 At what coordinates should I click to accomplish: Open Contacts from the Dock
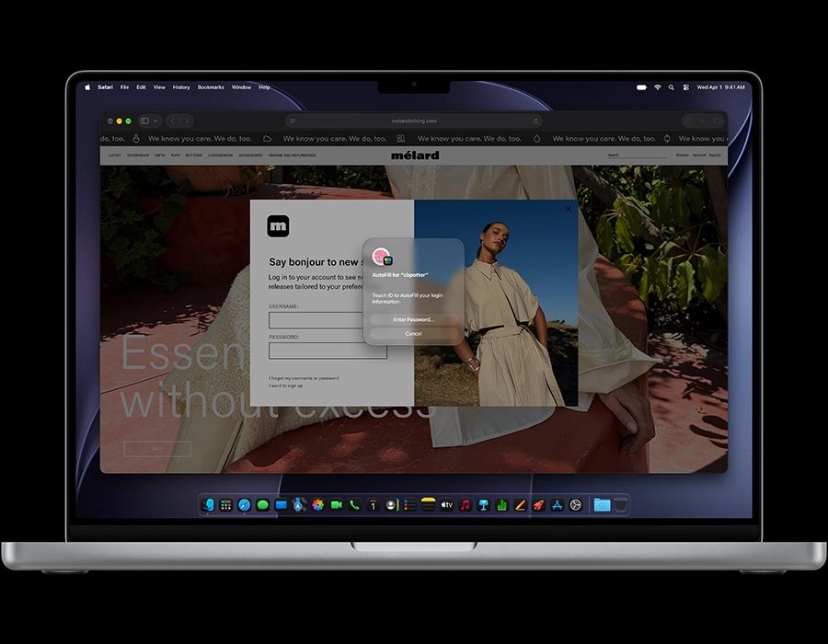(391, 505)
